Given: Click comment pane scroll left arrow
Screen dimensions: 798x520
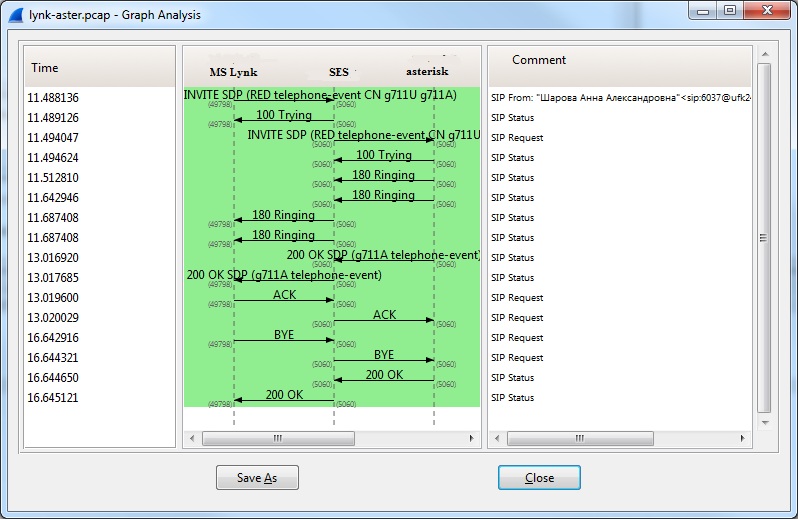Looking at the screenshot, I should pyautogui.click(x=497, y=438).
